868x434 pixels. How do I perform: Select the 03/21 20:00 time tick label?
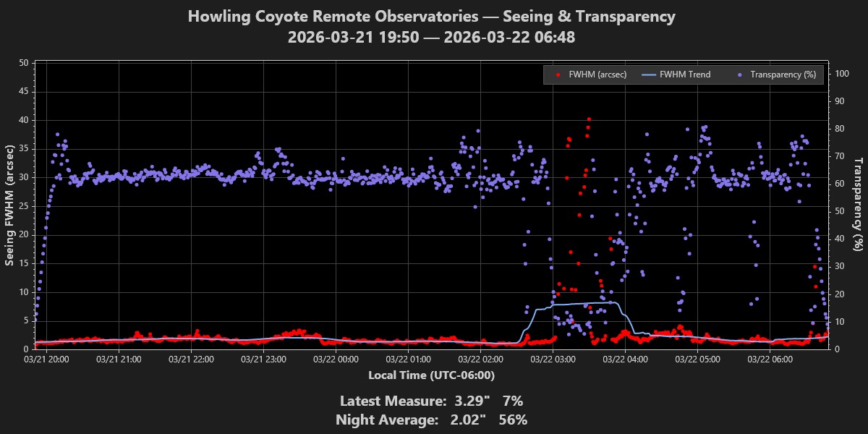click(46, 358)
